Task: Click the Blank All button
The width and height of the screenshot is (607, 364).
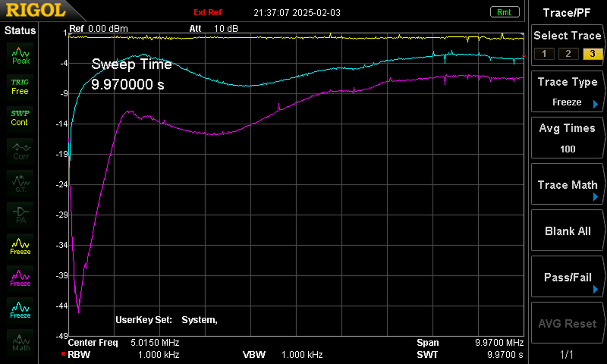Action: (x=568, y=231)
